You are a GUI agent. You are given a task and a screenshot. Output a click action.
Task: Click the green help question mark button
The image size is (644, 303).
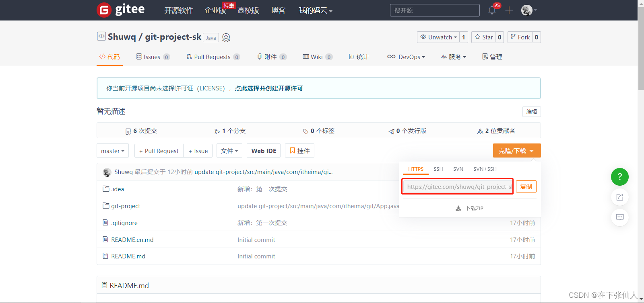coord(620,177)
